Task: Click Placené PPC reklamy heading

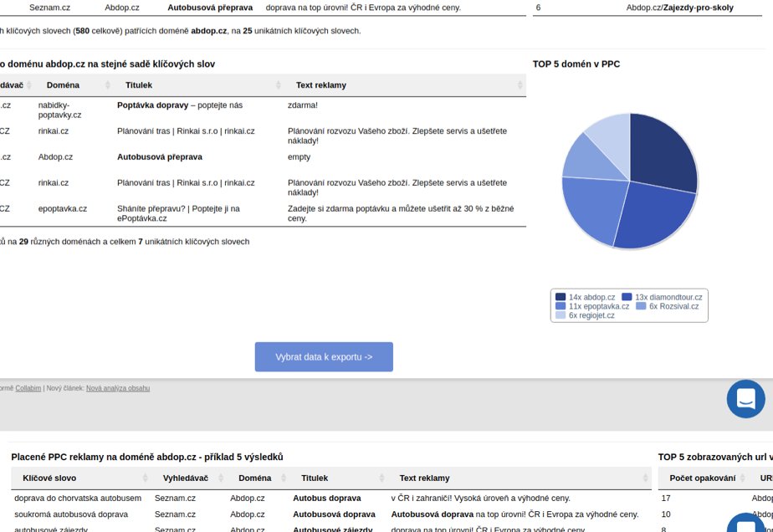Action: click(x=147, y=457)
